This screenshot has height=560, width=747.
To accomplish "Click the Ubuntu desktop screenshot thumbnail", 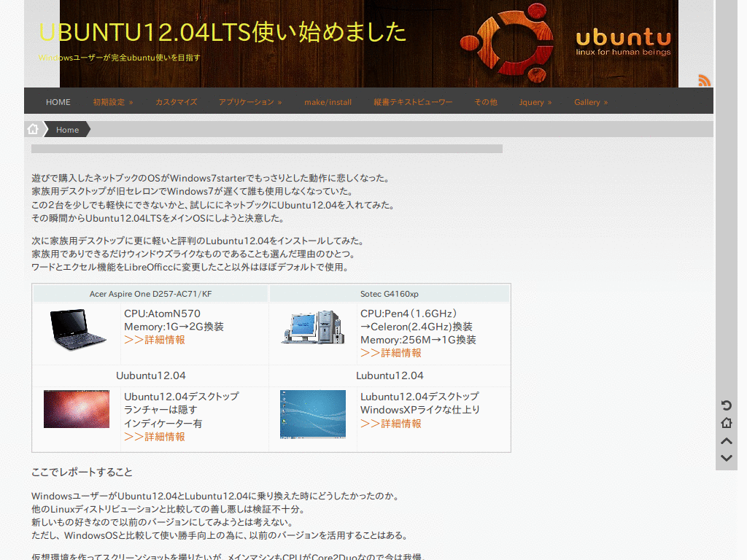I will [x=76, y=409].
